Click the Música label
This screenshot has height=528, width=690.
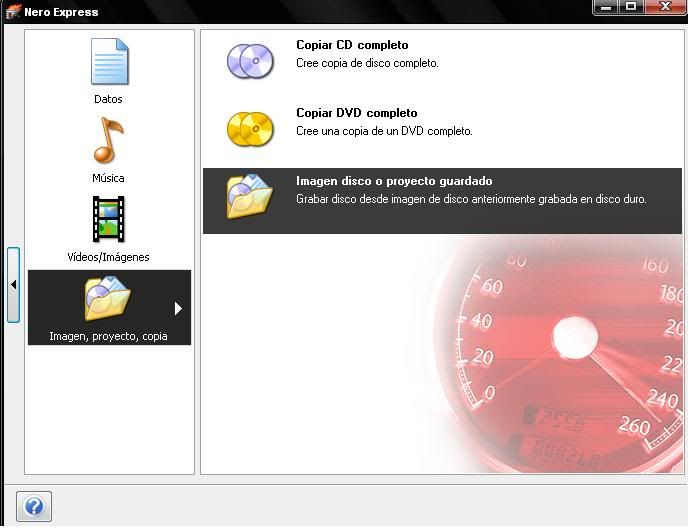108,178
